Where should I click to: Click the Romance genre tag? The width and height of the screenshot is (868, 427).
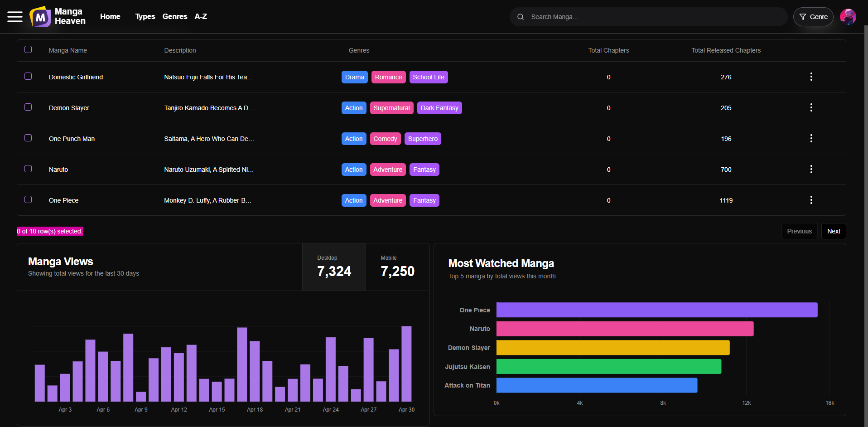(x=388, y=77)
